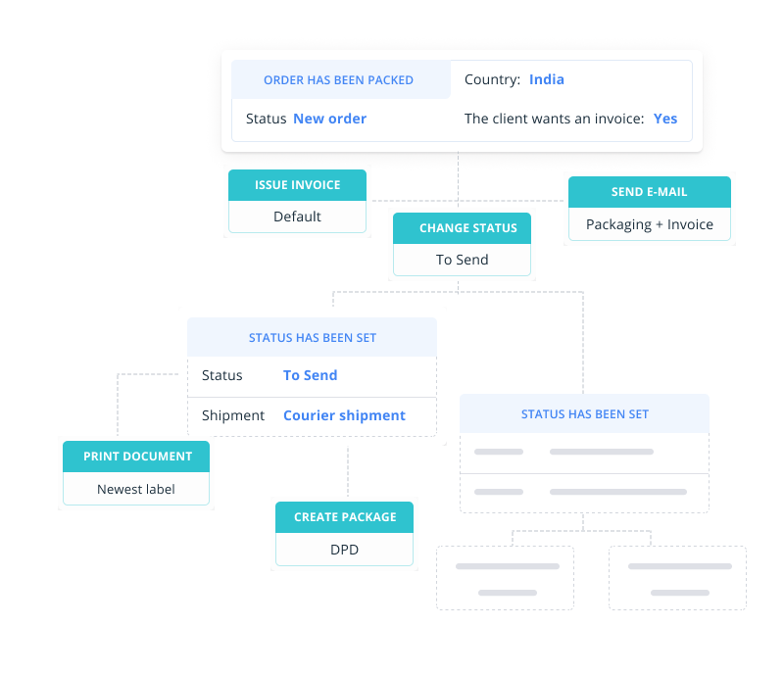Open the Country value India

[547, 79]
